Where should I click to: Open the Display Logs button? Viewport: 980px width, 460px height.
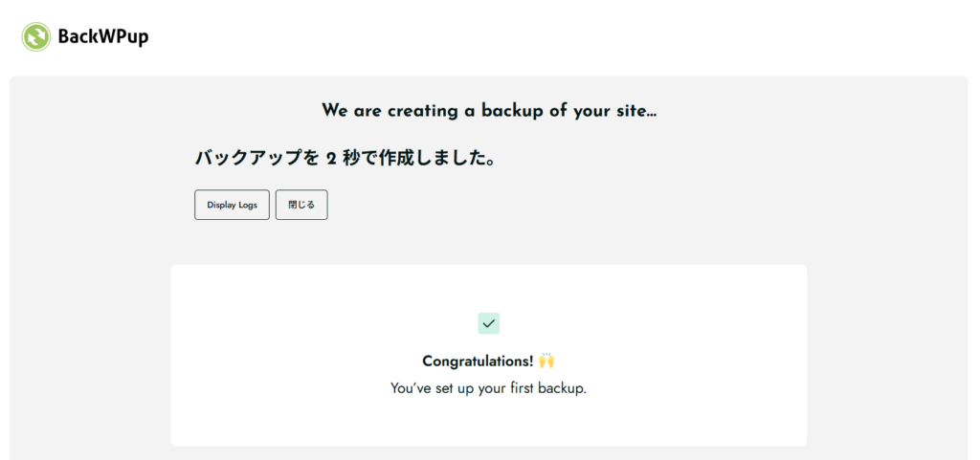coord(232,205)
